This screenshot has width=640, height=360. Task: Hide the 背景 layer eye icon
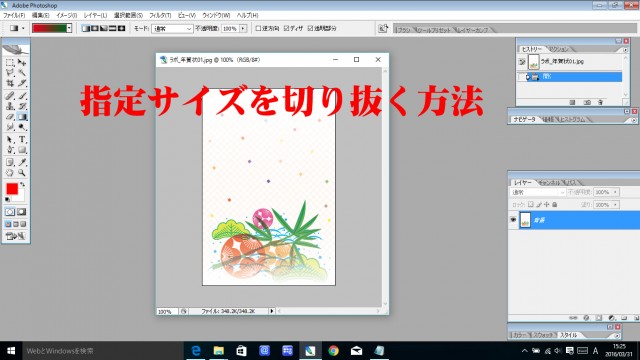pyautogui.click(x=513, y=220)
